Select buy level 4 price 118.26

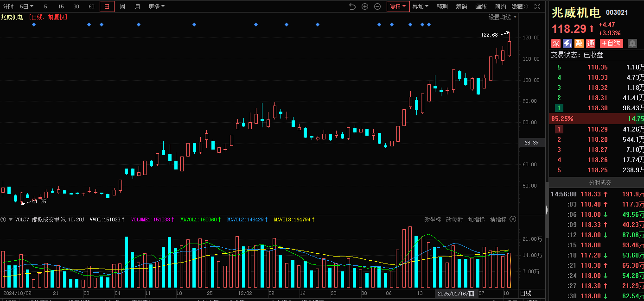(597, 160)
